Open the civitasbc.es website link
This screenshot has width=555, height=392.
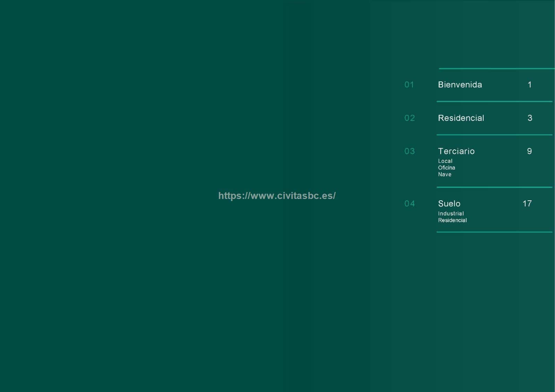click(x=277, y=196)
